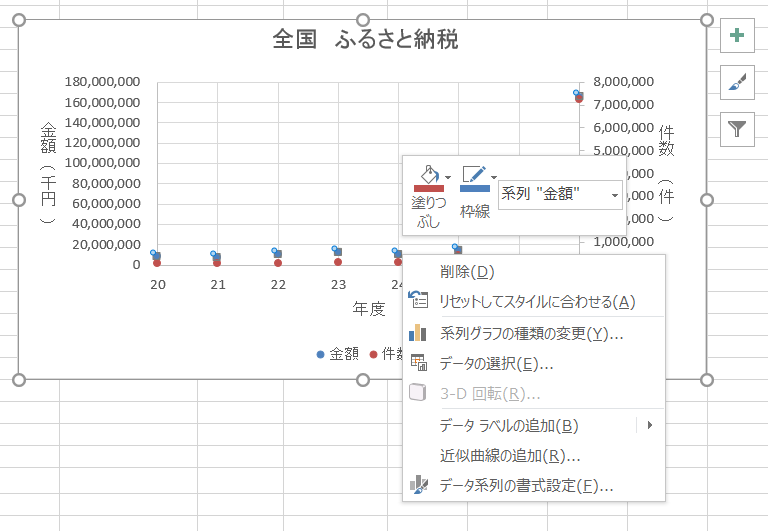
Task: Select chart title 全国 ふるさと納税
Action: 365,39
